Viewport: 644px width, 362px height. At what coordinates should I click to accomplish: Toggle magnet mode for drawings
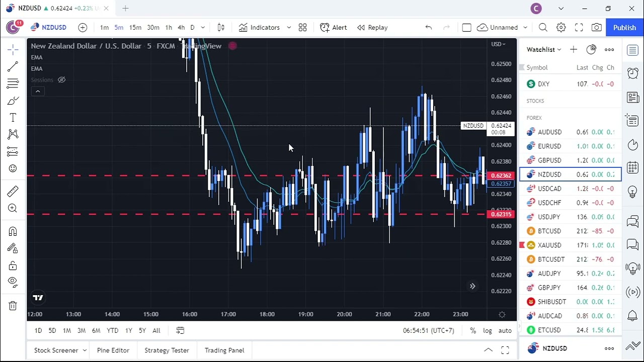(13, 231)
